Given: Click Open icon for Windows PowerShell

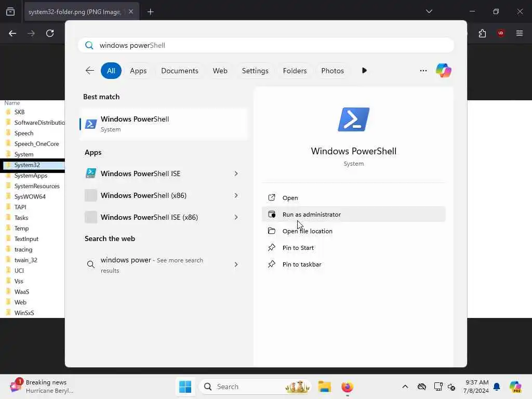Looking at the screenshot, I should click(x=271, y=198).
